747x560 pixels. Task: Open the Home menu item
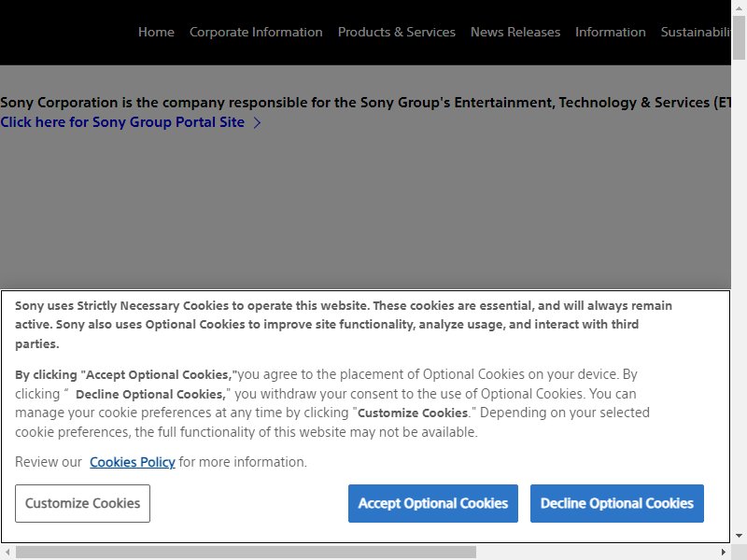pos(156,32)
